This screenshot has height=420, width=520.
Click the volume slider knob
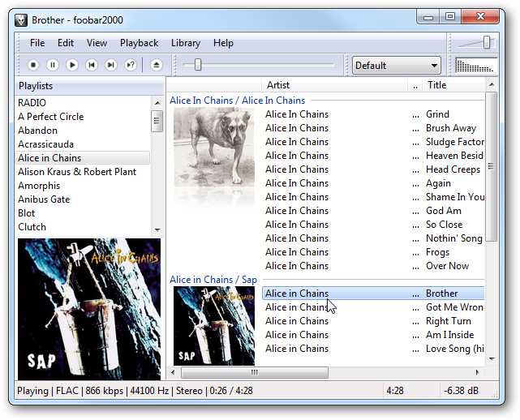pyautogui.click(x=487, y=42)
